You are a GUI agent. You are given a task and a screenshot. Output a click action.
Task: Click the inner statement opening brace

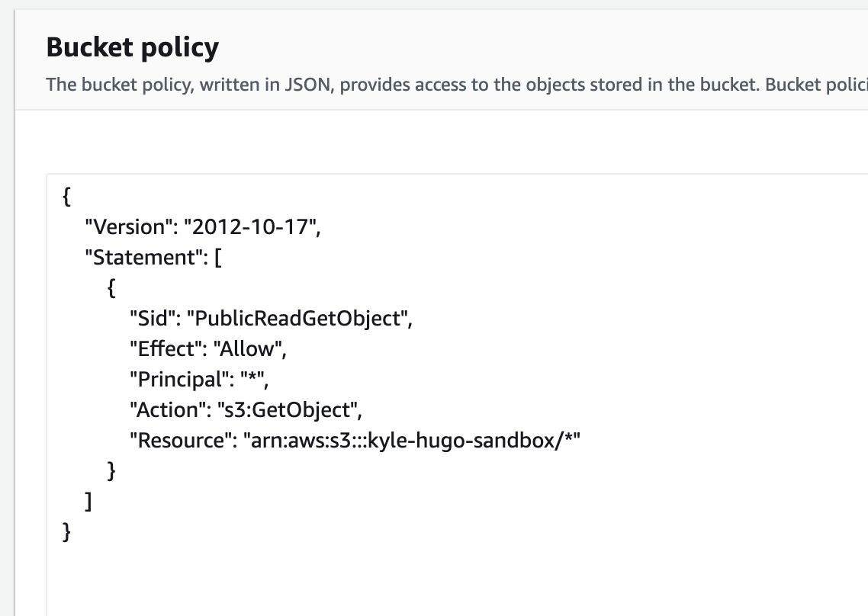tap(111, 288)
